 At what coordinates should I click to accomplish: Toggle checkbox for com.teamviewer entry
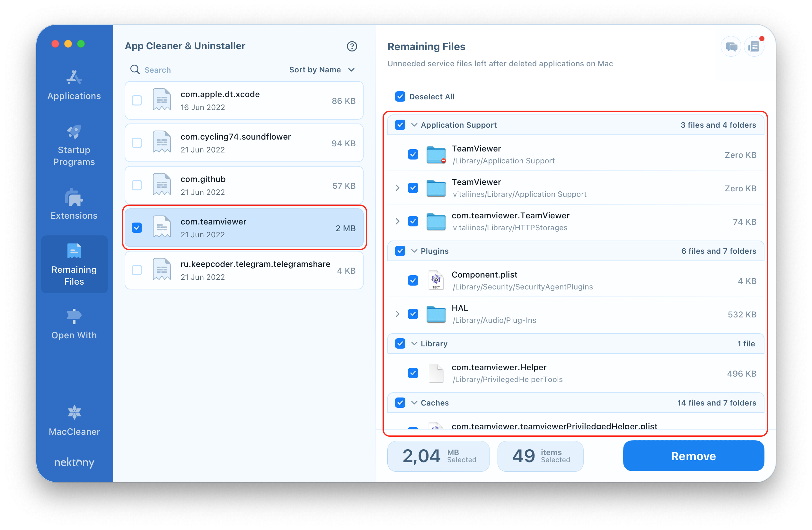137,228
